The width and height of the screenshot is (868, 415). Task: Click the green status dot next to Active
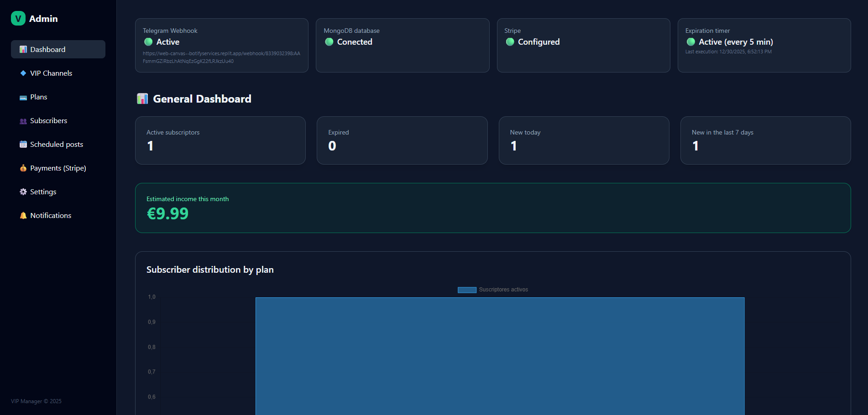[x=148, y=41]
